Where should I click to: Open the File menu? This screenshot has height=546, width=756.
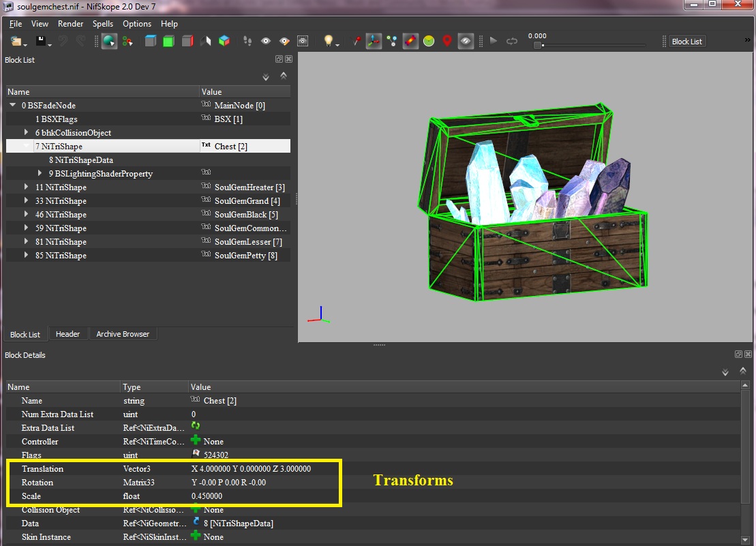click(16, 24)
